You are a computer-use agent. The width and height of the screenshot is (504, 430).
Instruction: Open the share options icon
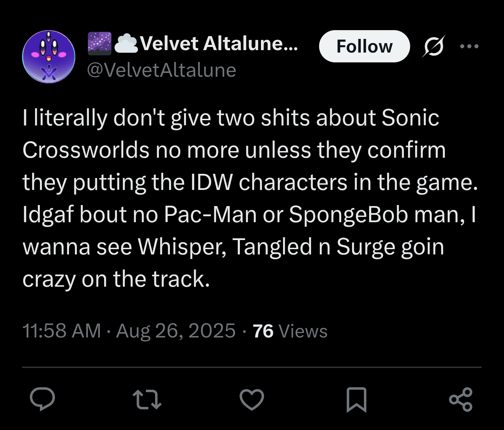click(x=461, y=399)
